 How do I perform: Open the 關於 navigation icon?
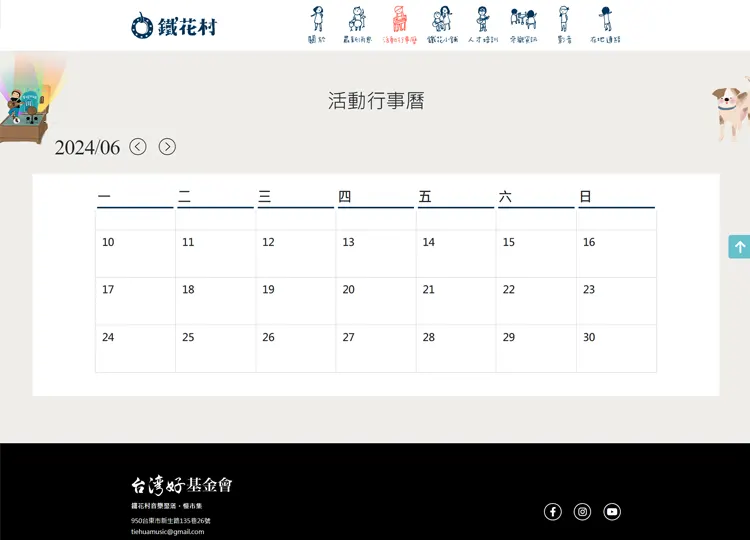coord(317,25)
